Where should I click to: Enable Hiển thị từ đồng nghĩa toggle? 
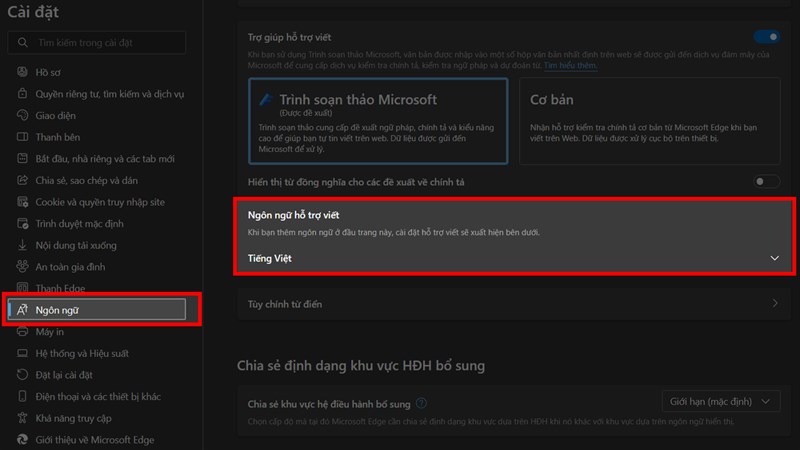767,182
